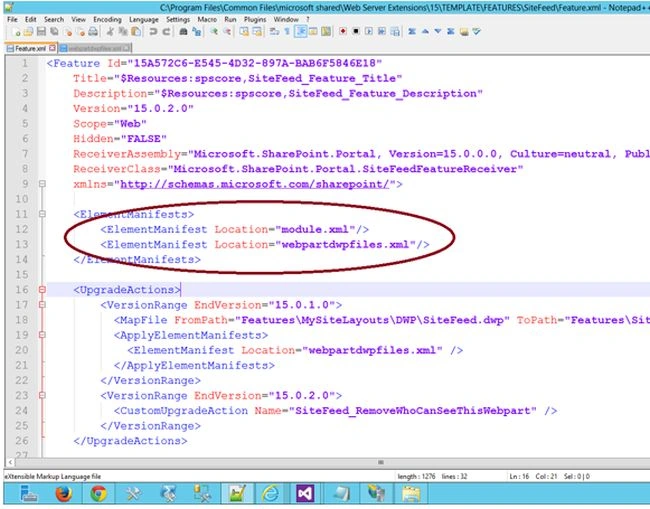650x509 pixels.
Task: Close the Feature.xml tab with its X
Action: [x=52, y=48]
